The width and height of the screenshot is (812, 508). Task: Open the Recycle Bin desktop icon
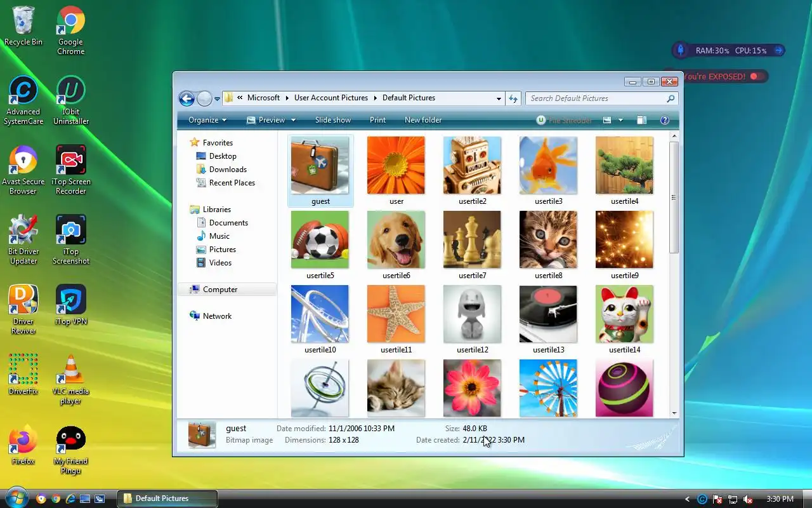click(23, 26)
